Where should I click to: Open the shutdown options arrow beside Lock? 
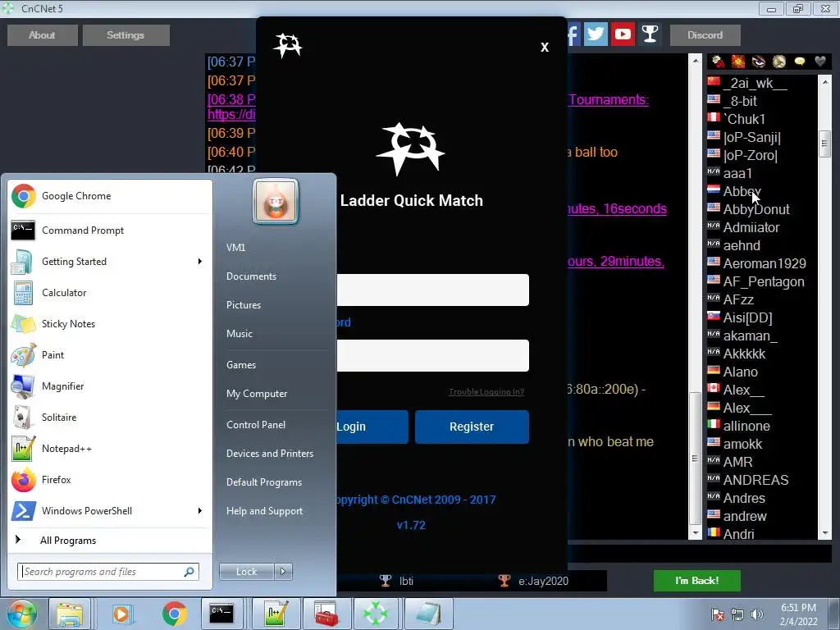(x=283, y=572)
